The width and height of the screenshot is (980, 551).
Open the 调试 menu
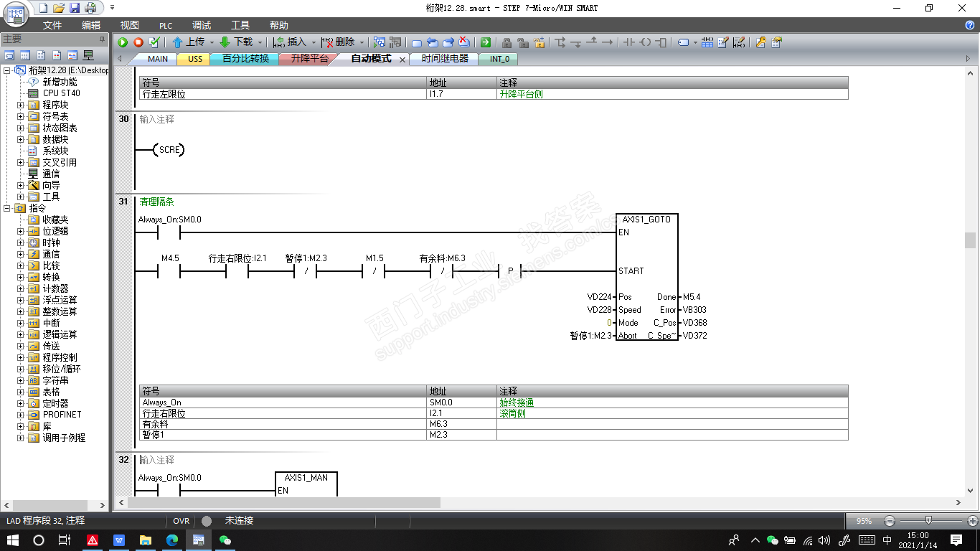point(202,25)
